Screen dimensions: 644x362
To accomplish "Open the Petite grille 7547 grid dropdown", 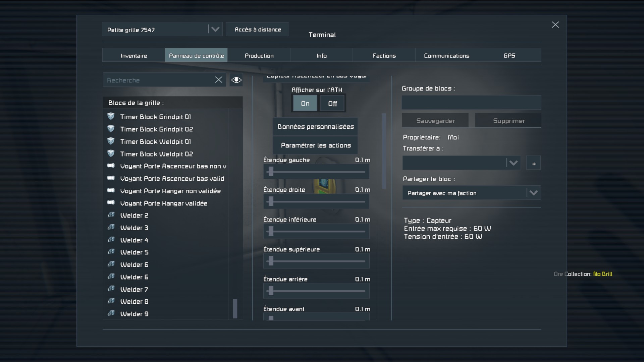I will [x=215, y=29].
